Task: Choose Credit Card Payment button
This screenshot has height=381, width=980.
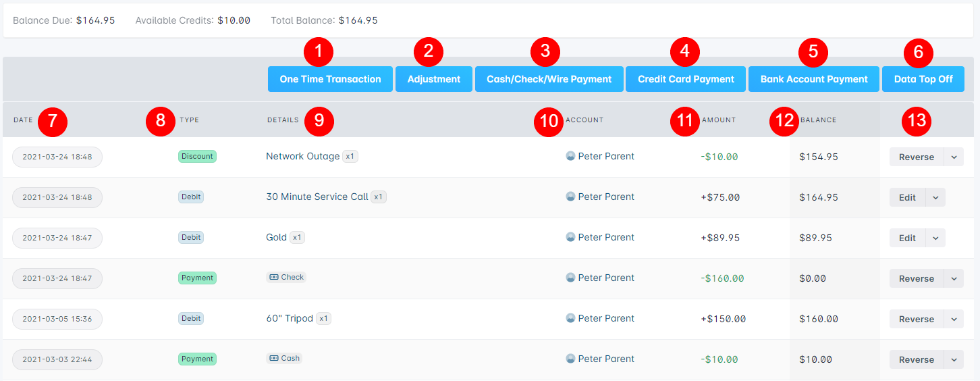Action: tap(686, 79)
